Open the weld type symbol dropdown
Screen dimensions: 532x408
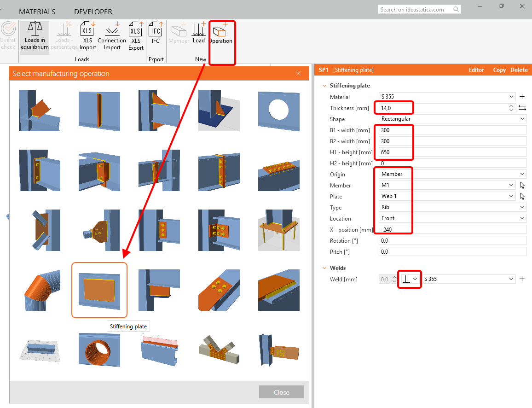[410, 279]
